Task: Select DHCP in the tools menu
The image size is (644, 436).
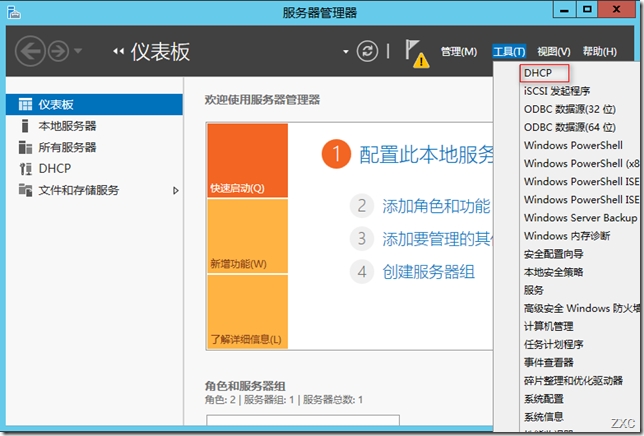Action: click(538, 73)
